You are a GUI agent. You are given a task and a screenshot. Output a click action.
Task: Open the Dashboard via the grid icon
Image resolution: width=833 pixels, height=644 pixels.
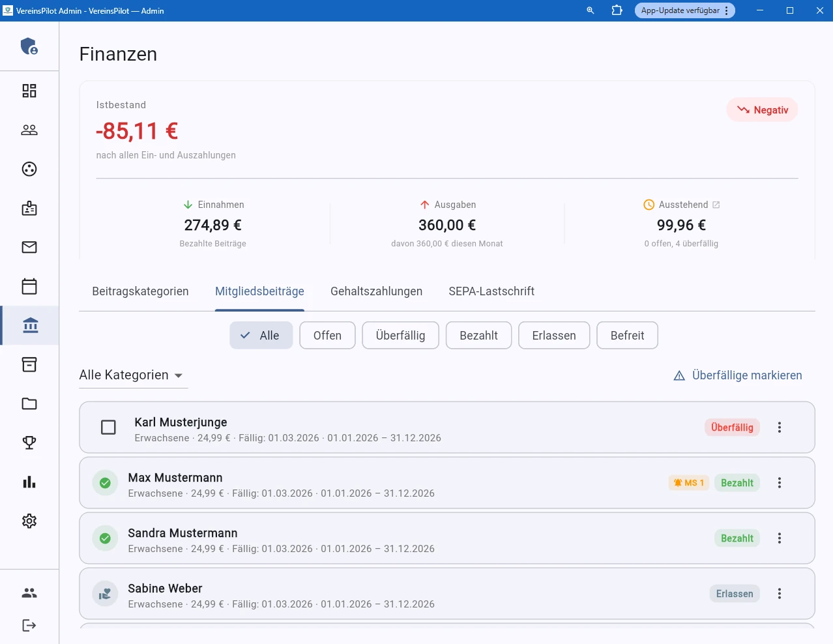pyautogui.click(x=29, y=91)
